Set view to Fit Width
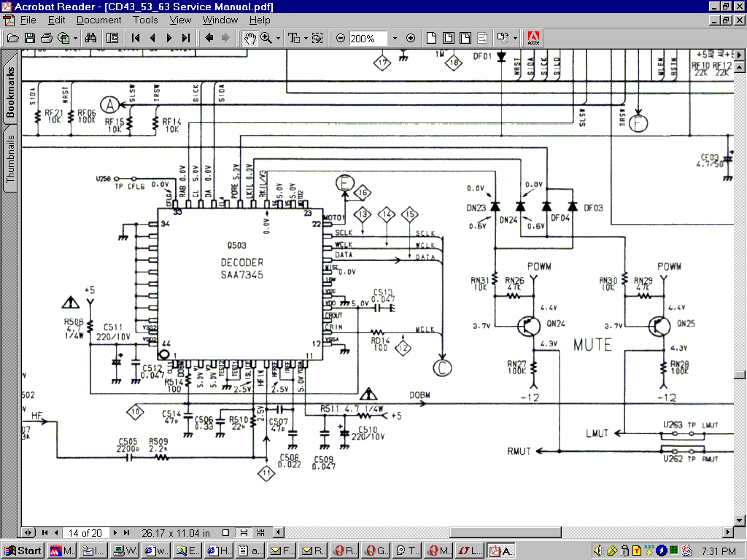Image resolution: width=747 pixels, height=560 pixels. click(465, 38)
